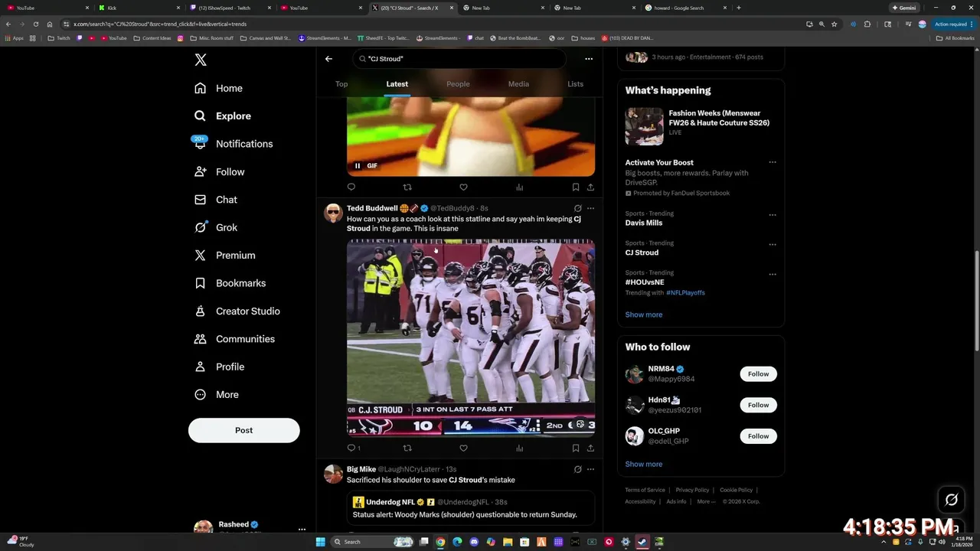Show more under Who to follow
Screen dimensions: 980x551
(x=644, y=465)
